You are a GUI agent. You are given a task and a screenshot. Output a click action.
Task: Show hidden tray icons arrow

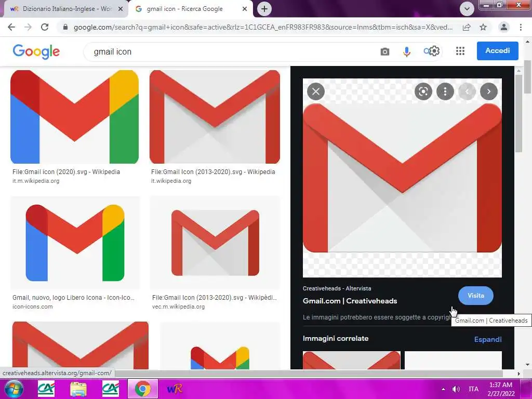tap(443, 389)
